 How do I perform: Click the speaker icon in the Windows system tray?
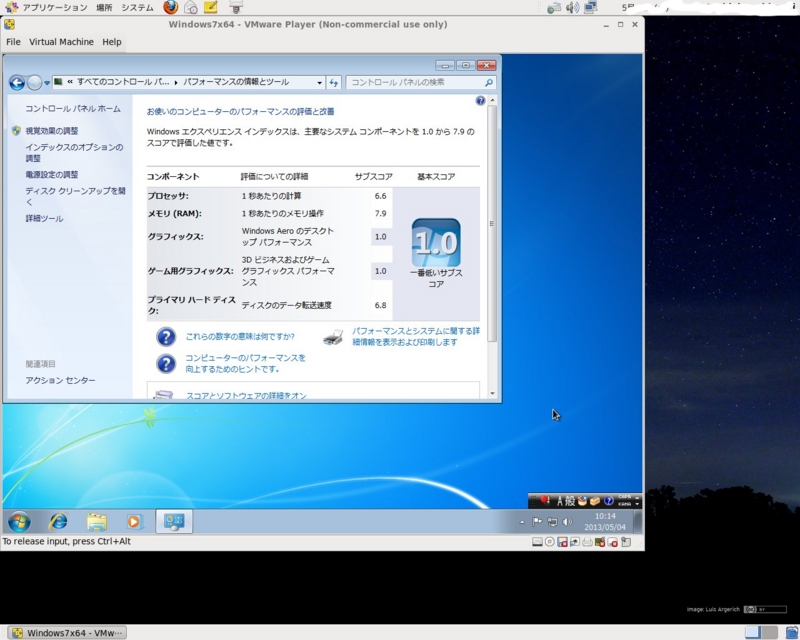tap(566, 520)
